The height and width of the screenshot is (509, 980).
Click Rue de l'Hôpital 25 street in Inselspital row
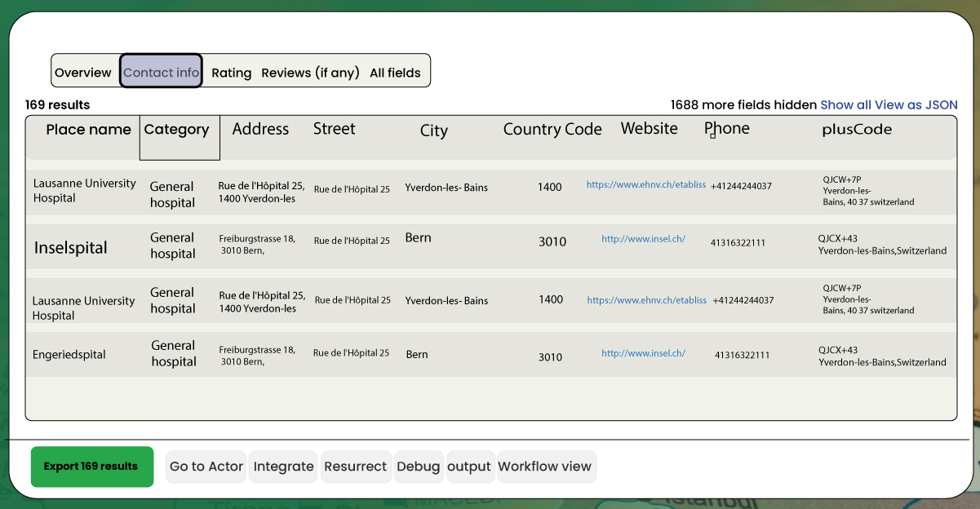pos(352,241)
